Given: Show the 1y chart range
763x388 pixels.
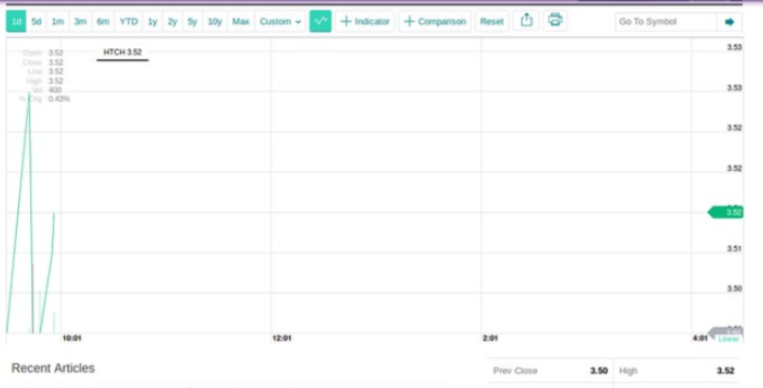Looking at the screenshot, I should coord(153,21).
